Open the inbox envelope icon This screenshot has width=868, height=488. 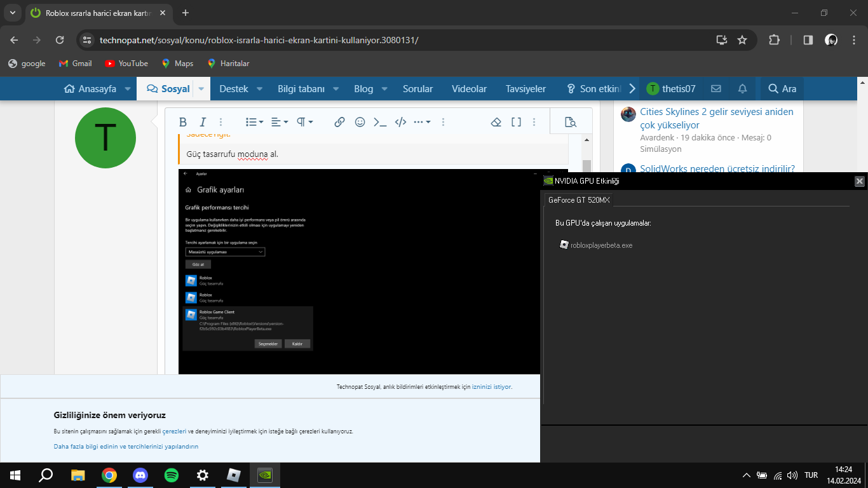coord(715,89)
